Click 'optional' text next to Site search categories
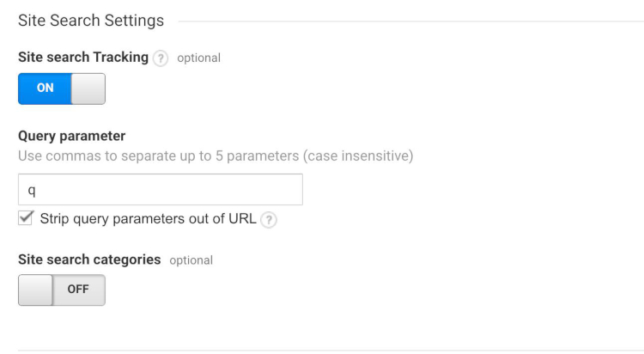This screenshot has height=354, width=644. pos(191,260)
